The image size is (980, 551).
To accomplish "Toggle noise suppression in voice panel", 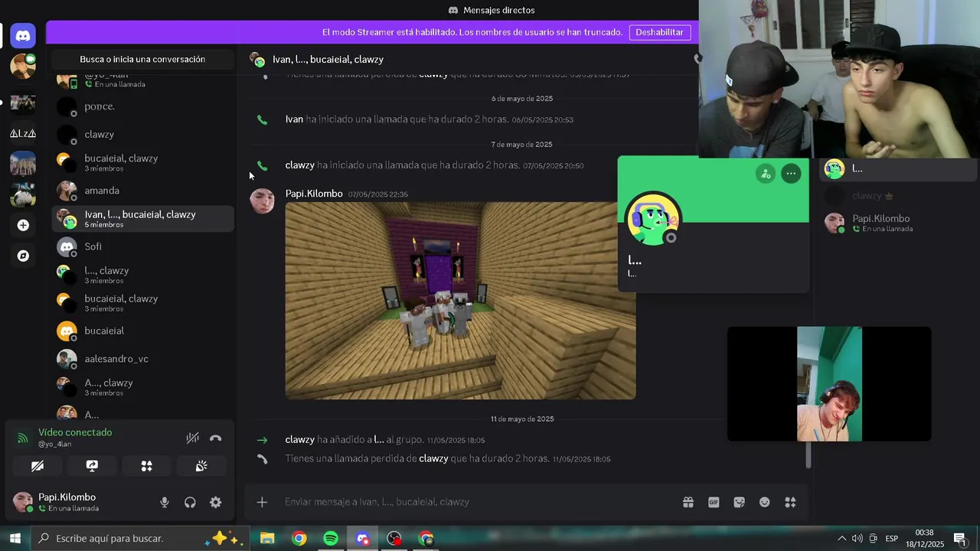I will 193,438.
